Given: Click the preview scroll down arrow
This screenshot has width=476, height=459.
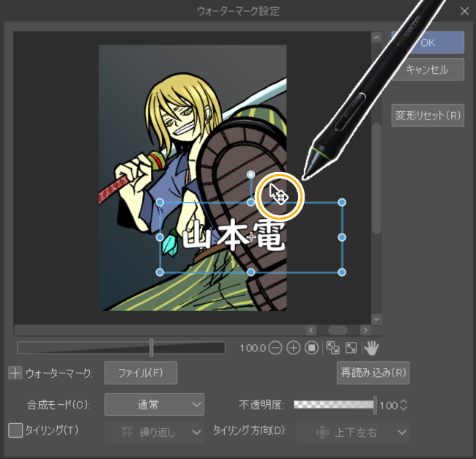Looking at the screenshot, I should click(x=376, y=319).
